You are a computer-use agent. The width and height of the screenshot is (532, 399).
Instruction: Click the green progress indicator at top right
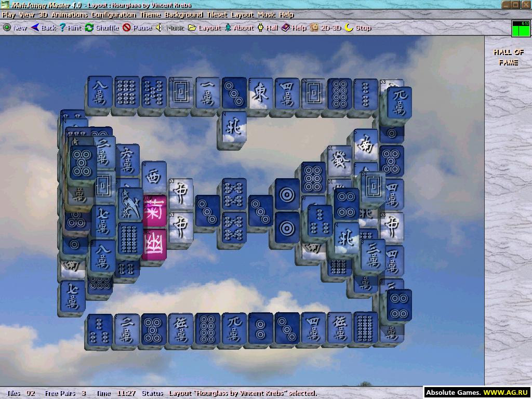[521, 29]
